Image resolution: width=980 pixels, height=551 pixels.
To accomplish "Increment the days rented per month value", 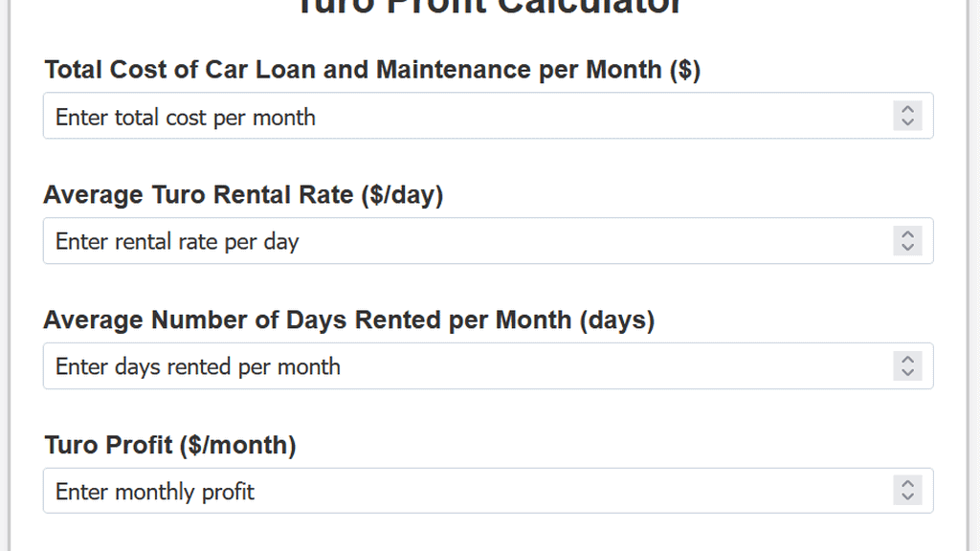I will 906,361.
